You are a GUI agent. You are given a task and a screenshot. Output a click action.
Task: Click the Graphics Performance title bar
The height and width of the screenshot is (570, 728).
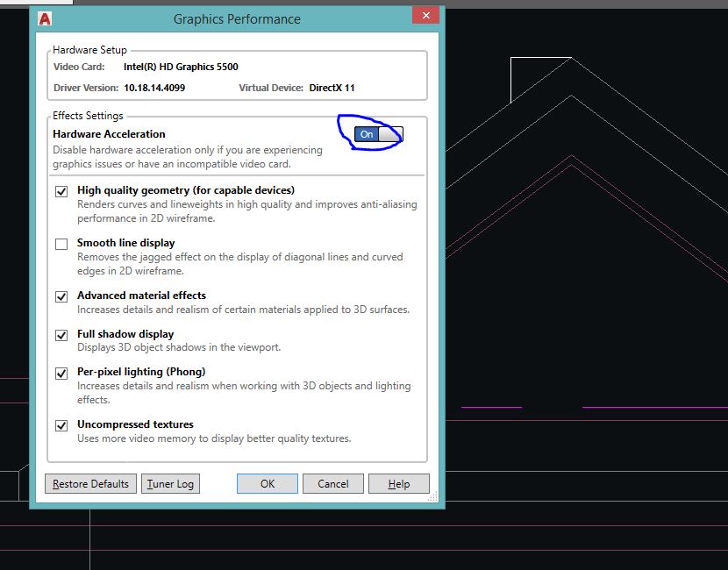point(237,18)
